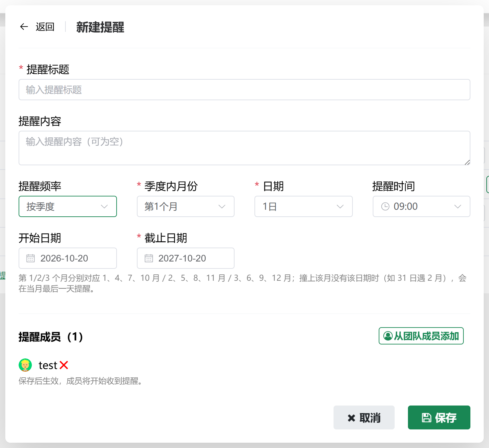Viewport: 489px width, 448px height.
Task: Click chevron arrow in 按季度 select
Action: [104, 206]
